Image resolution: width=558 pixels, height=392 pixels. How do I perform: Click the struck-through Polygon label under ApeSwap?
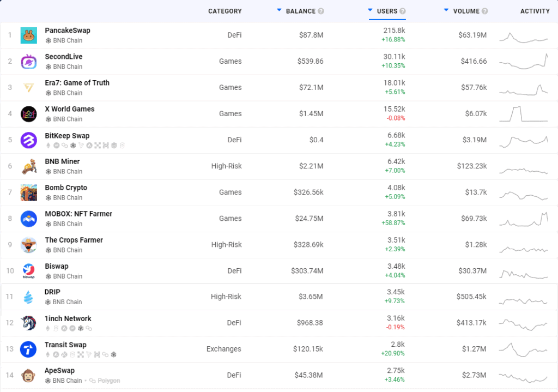click(x=109, y=381)
